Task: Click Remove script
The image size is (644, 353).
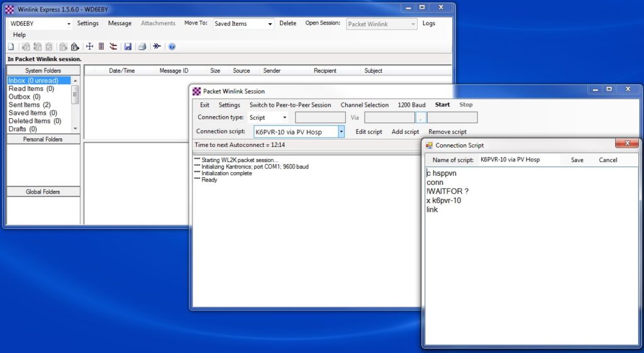Action: coord(447,132)
